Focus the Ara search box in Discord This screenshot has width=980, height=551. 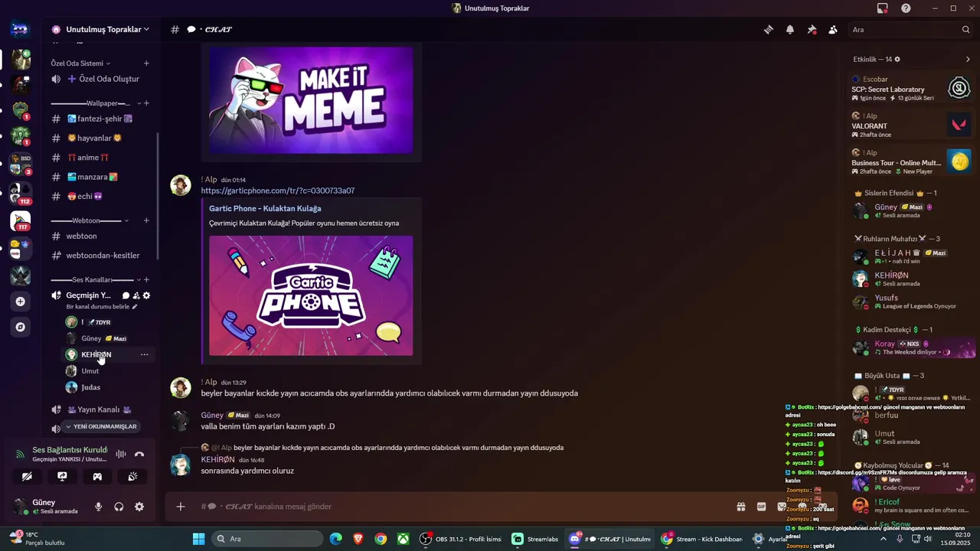[x=910, y=30]
